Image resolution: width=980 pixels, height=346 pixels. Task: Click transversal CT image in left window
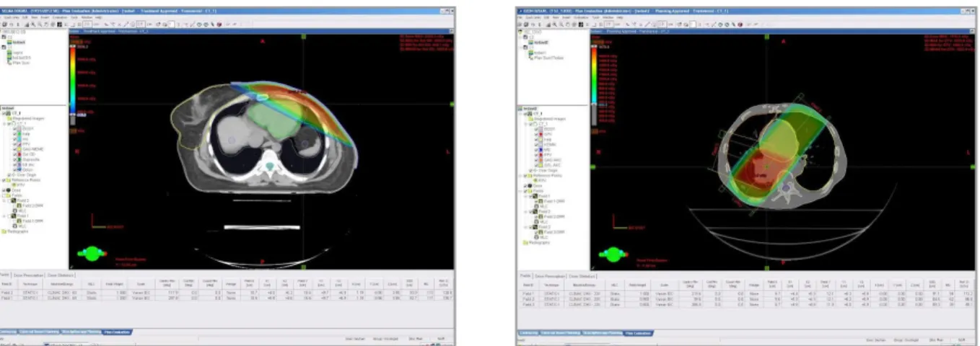click(x=261, y=151)
